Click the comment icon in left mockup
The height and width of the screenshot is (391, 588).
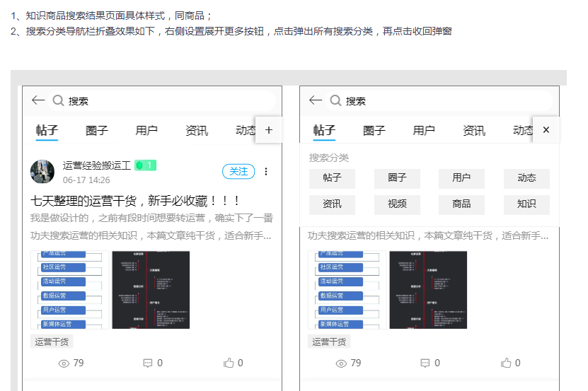point(148,363)
